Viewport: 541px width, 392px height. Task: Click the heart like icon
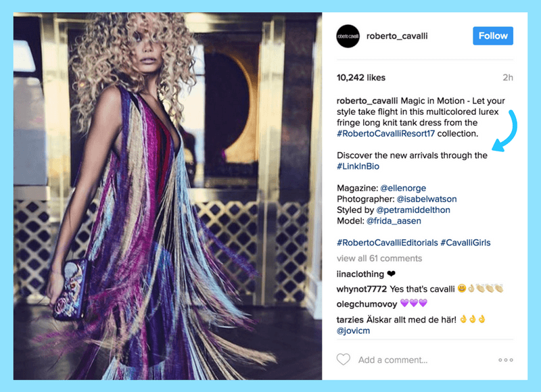tap(344, 360)
